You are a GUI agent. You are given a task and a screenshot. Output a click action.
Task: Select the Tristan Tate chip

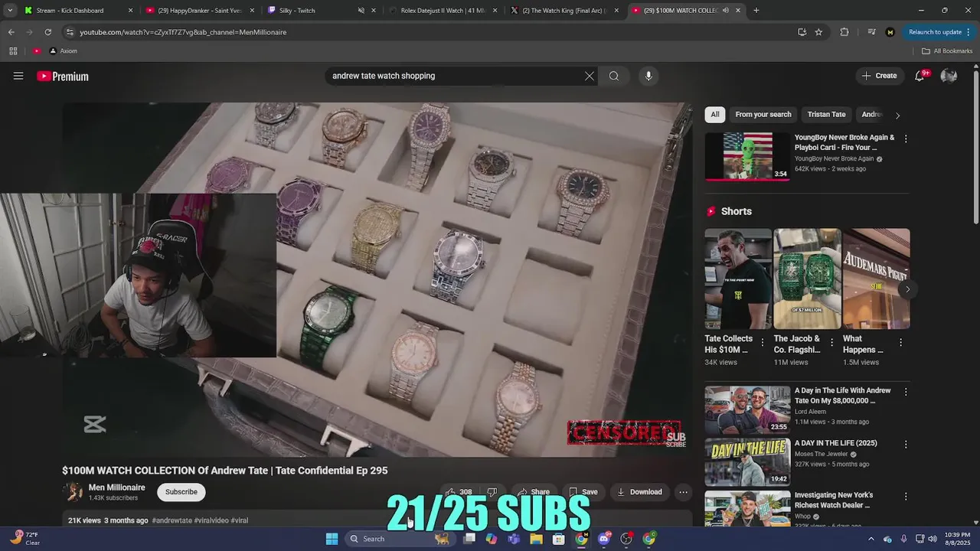tap(826, 115)
